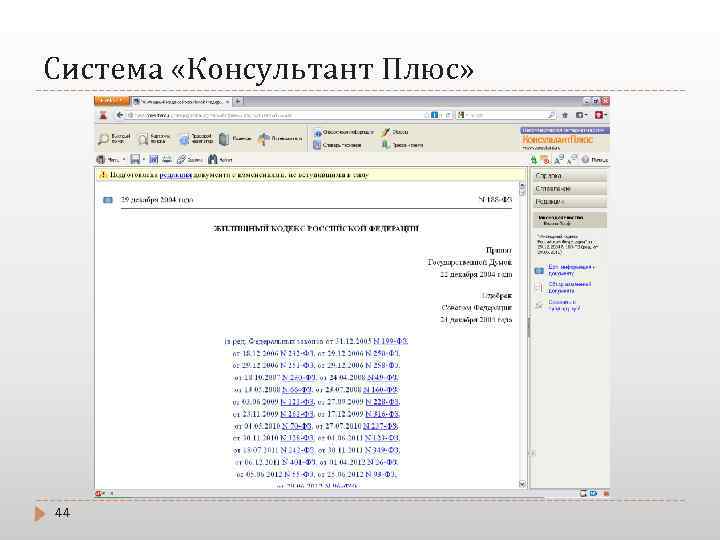Click the sidebar collapse splitter handle
Viewport: 720px width, 540px height.
529,327
